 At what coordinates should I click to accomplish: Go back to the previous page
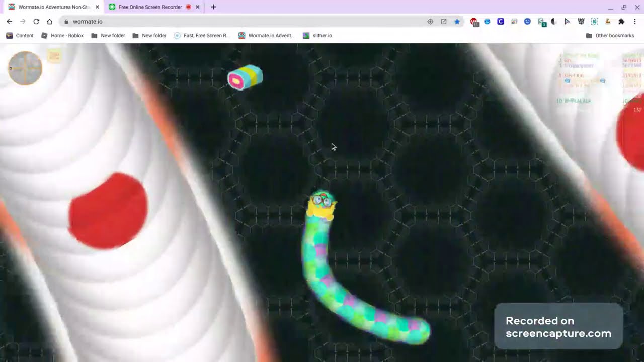point(9,22)
